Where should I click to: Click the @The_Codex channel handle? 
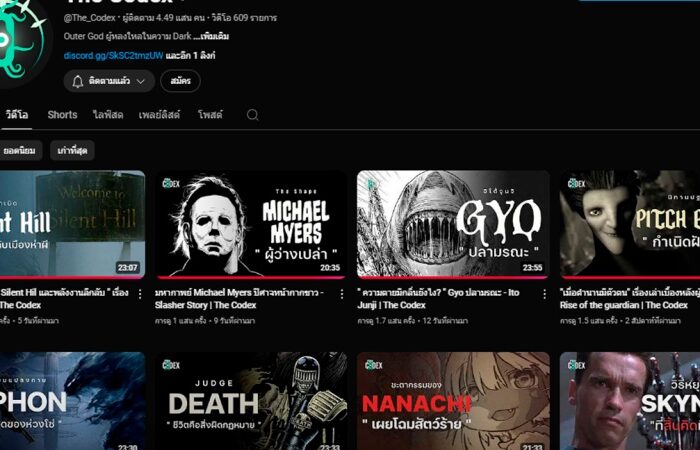tap(89, 18)
